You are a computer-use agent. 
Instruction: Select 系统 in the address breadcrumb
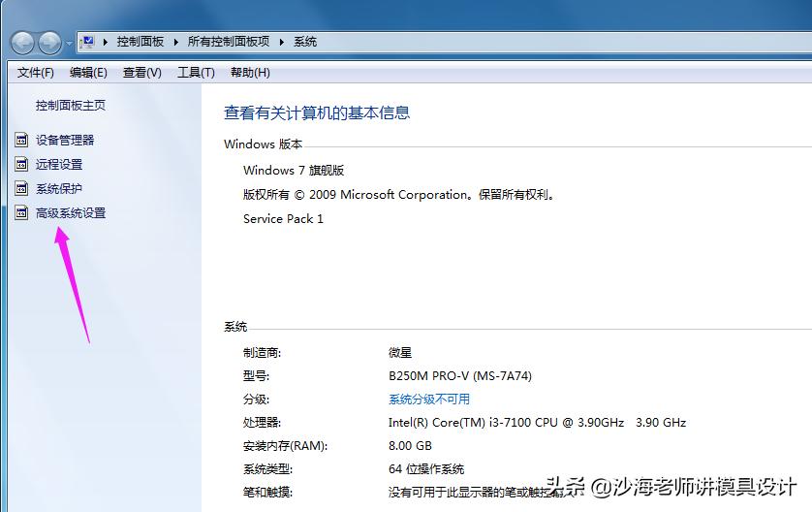click(x=305, y=42)
